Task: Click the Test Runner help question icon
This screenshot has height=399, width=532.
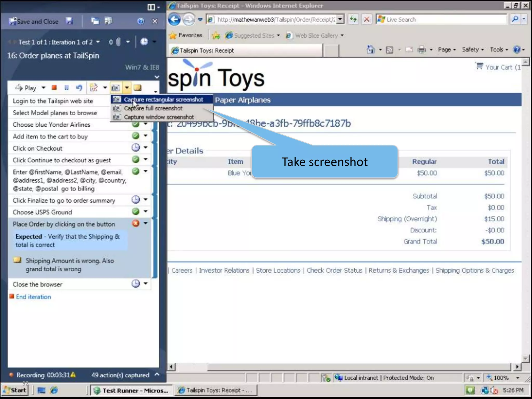Action: click(x=141, y=21)
